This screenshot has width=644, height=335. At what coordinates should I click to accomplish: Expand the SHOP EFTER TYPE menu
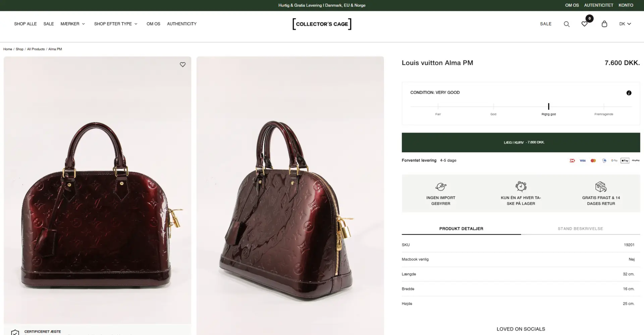point(116,24)
